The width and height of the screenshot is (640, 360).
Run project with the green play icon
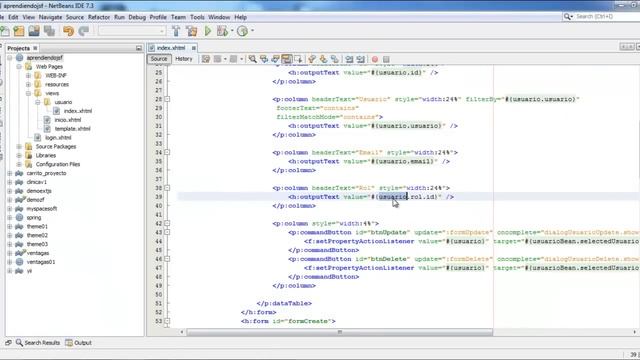point(208,31)
